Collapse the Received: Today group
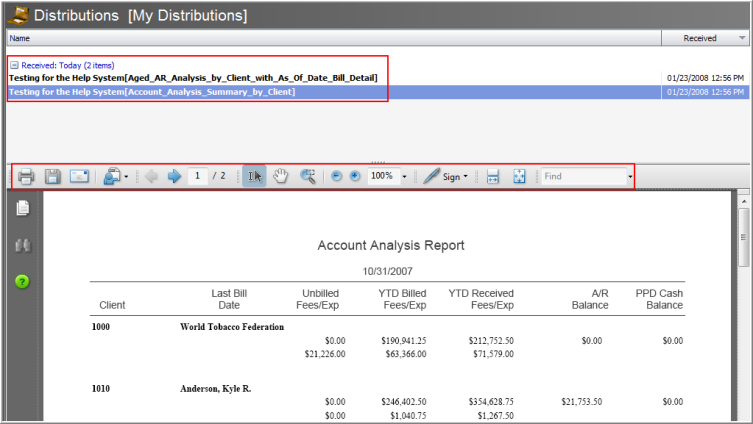This screenshot has height=424, width=753. (x=13, y=64)
